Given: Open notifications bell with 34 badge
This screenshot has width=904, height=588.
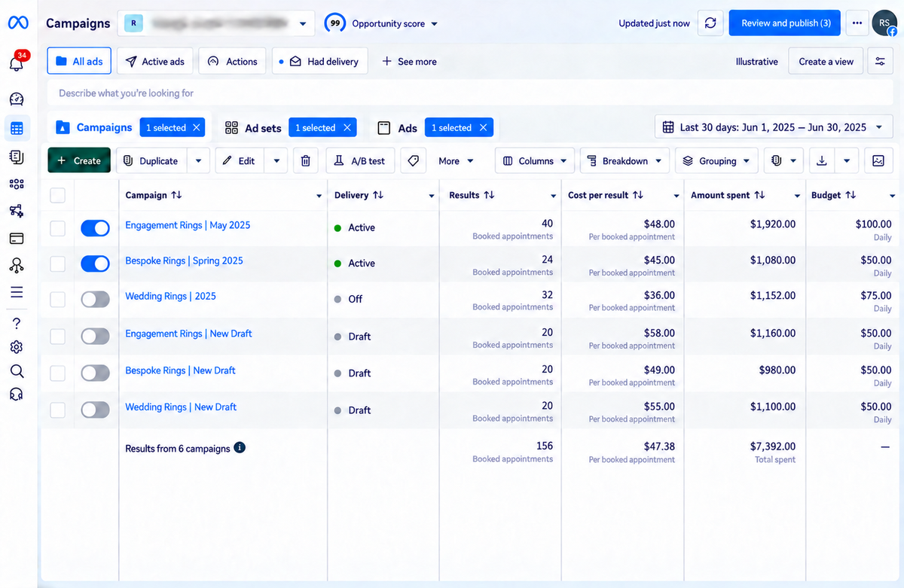Looking at the screenshot, I should 17,63.
